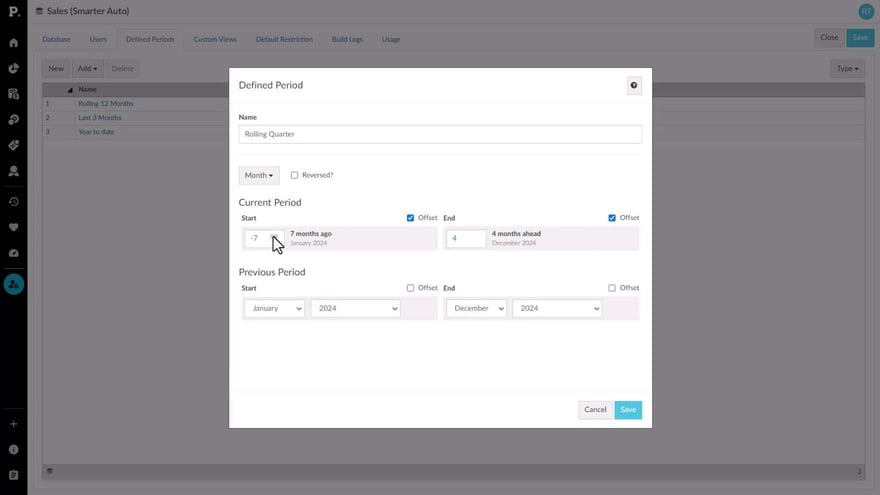Click the Delete button in background
880x495 pixels.
coord(122,68)
